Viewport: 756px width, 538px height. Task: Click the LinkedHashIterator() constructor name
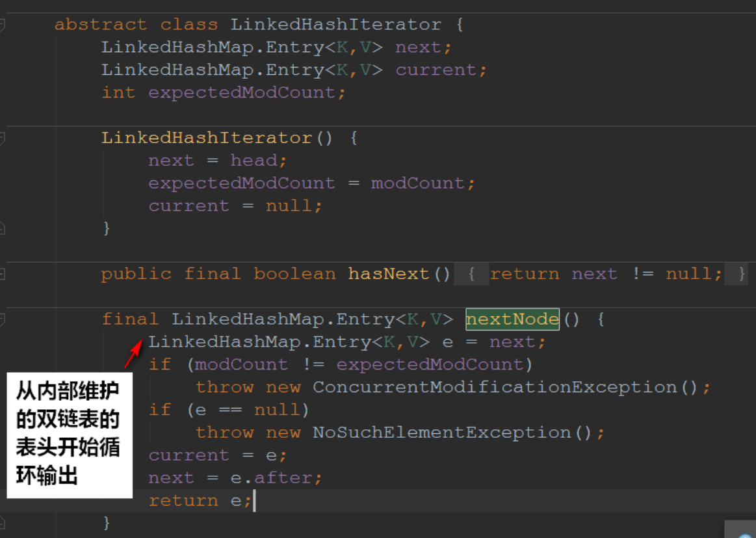[x=207, y=138]
